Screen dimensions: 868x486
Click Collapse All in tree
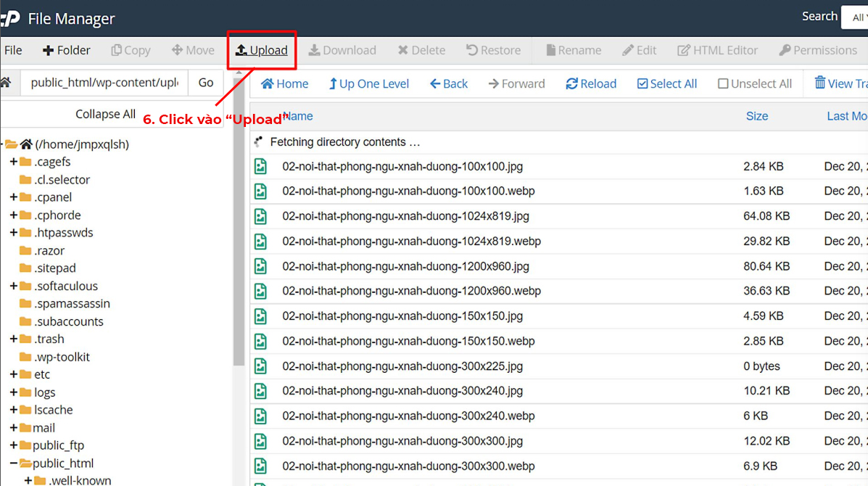[x=105, y=114]
